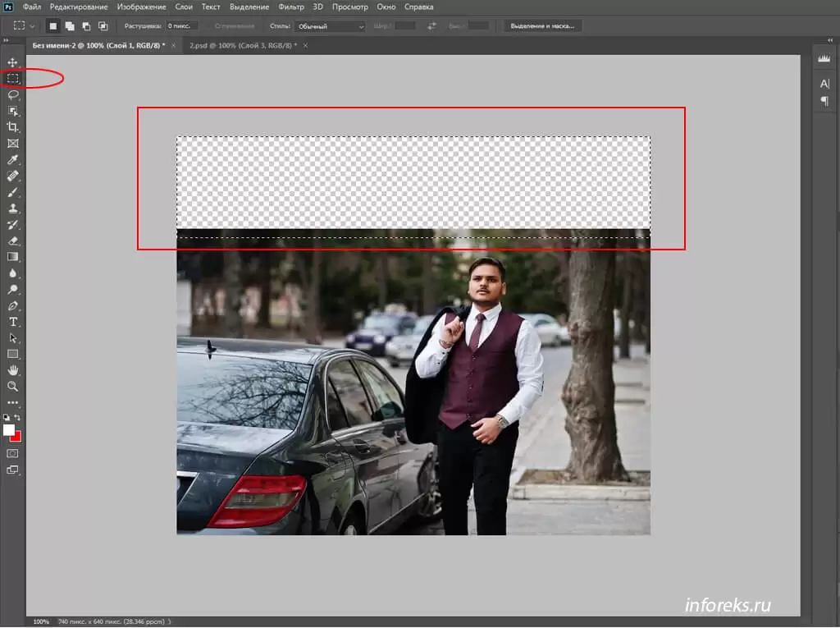
Task: Enable 'New selection' mode in options bar
Action: (x=53, y=26)
